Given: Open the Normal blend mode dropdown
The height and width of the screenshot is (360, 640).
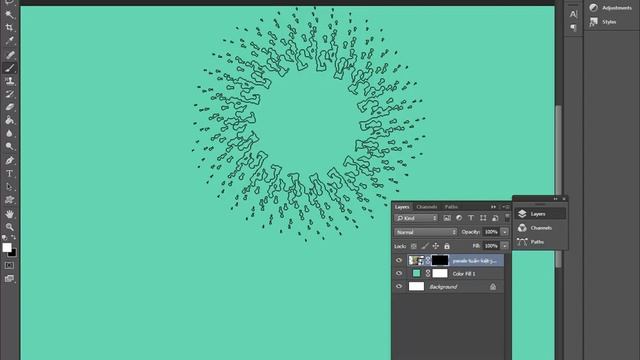Looking at the screenshot, I should (426, 232).
